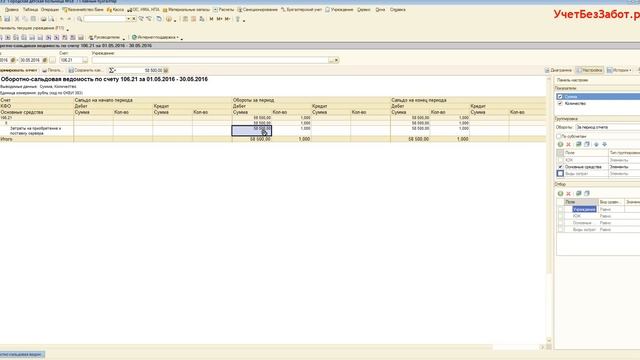The image size is (640, 360).
Task: Click the Учреждение input field
Action: pos(210,60)
